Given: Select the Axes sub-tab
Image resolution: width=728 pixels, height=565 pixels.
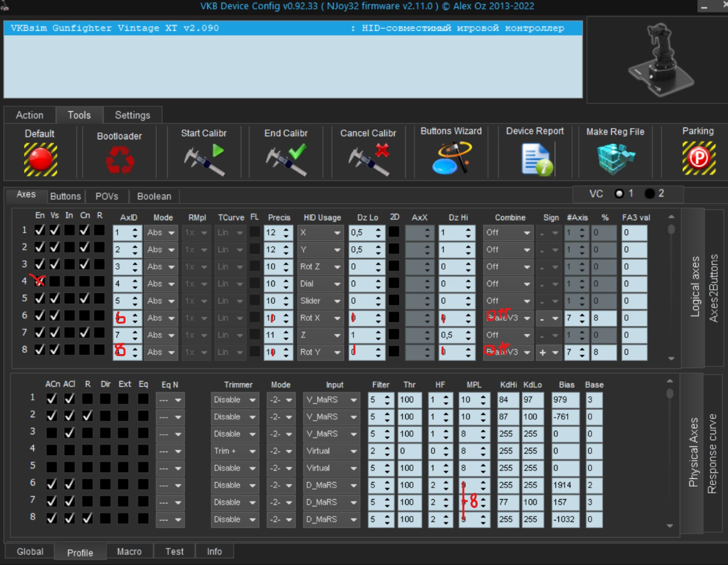Looking at the screenshot, I should (x=26, y=195).
